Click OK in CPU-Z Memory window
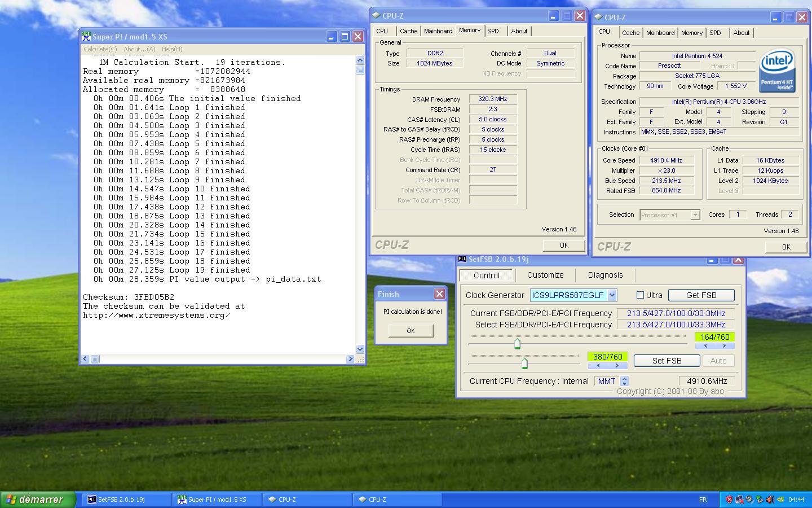Image resolution: width=812 pixels, height=508 pixels. 564,245
